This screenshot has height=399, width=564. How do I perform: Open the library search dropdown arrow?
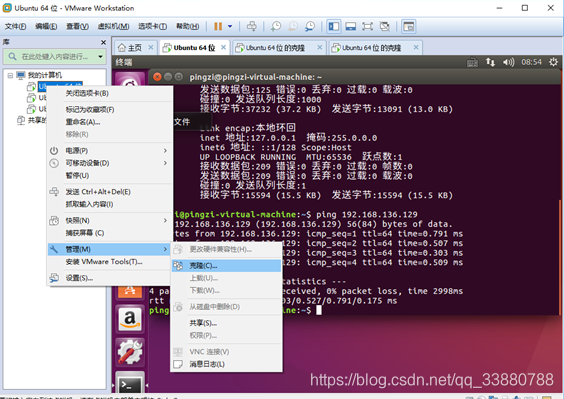(x=100, y=57)
